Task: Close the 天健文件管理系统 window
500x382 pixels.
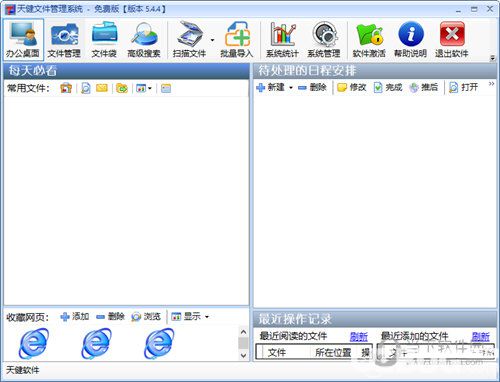Action: (x=490, y=9)
